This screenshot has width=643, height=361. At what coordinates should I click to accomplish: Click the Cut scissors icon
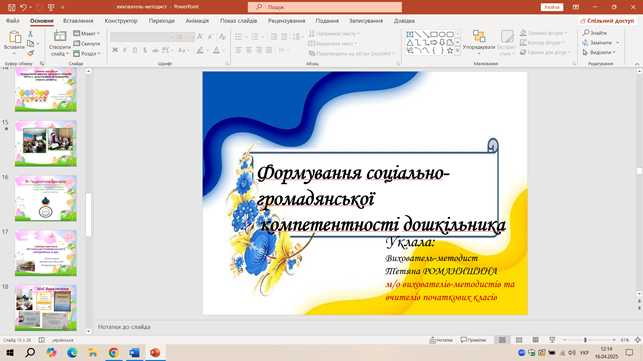pos(30,34)
